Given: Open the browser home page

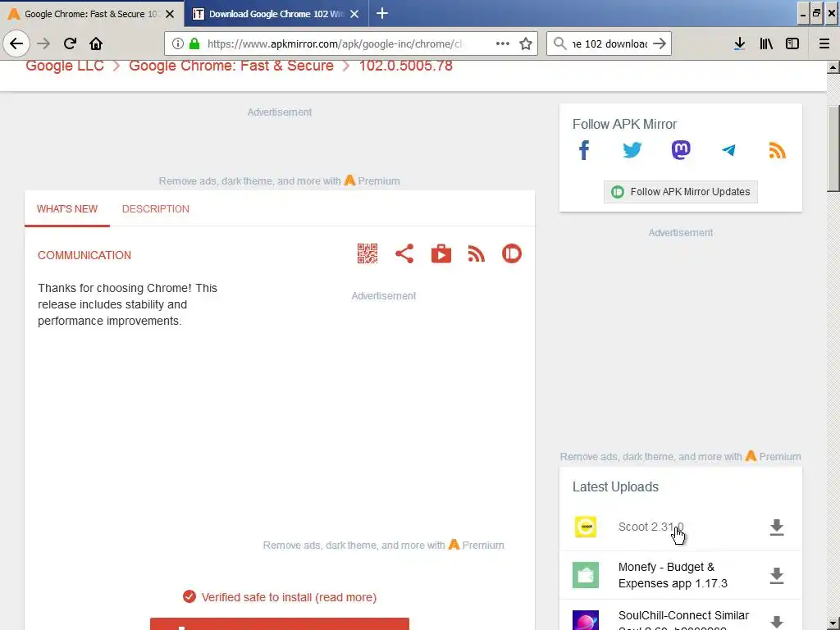Looking at the screenshot, I should (x=96, y=43).
